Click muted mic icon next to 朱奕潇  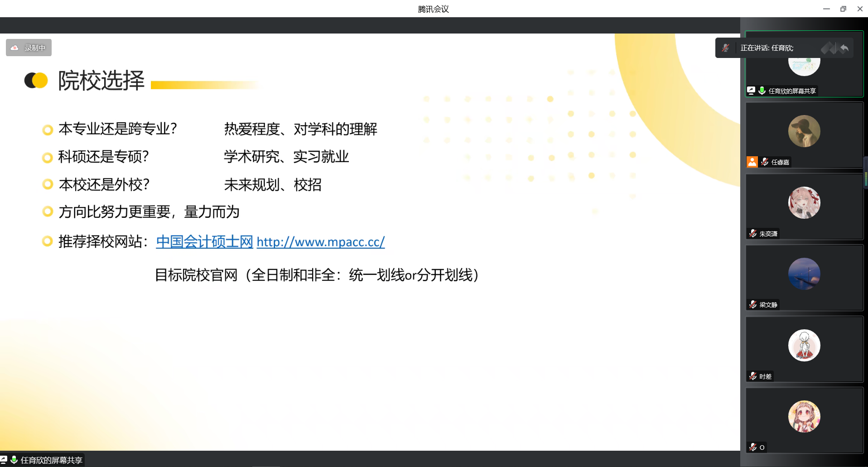(x=753, y=233)
